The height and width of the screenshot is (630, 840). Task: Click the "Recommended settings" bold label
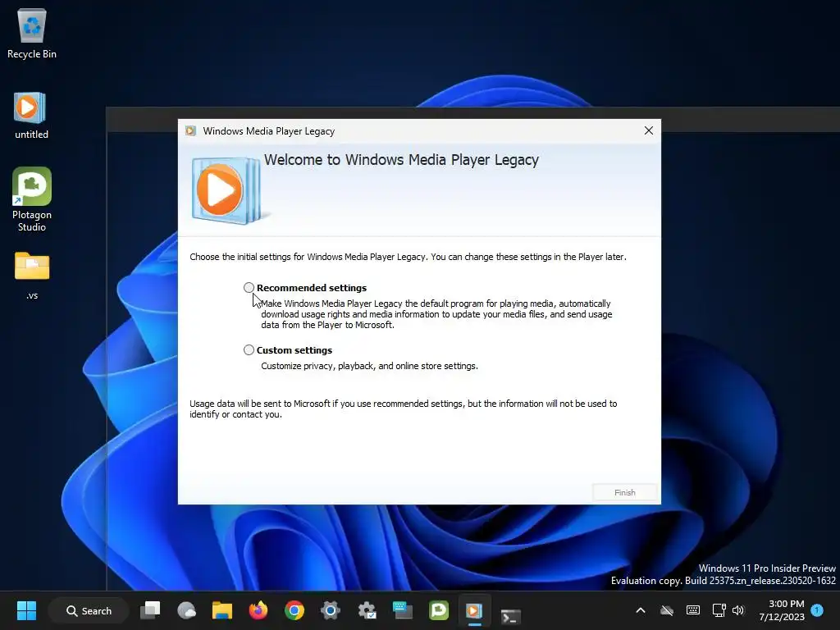click(311, 288)
